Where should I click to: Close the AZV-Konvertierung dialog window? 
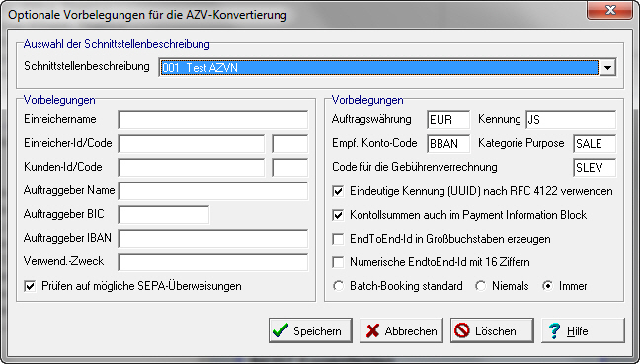[x=610, y=10]
